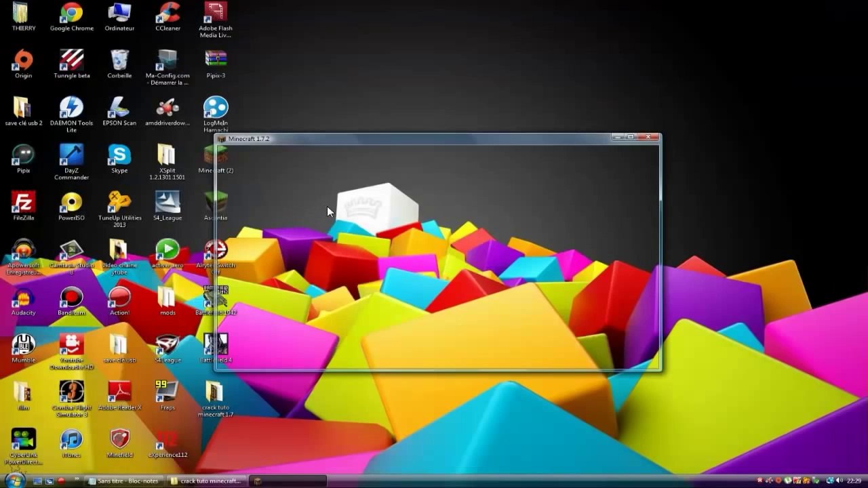The height and width of the screenshot is (488, 868).
Task: Launch the activer aero shortcut
Action: [x=167, y=255]
